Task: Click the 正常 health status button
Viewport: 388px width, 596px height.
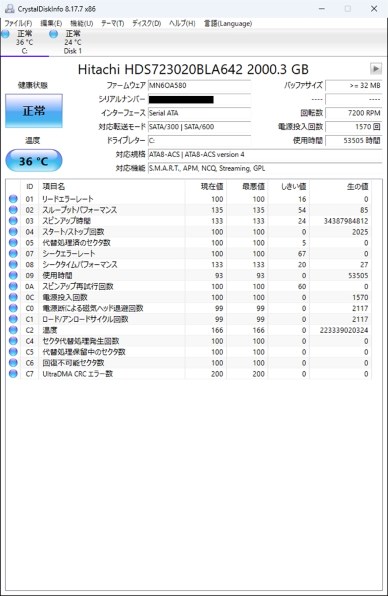Action: pyautogui.click(x=34, y=111)
